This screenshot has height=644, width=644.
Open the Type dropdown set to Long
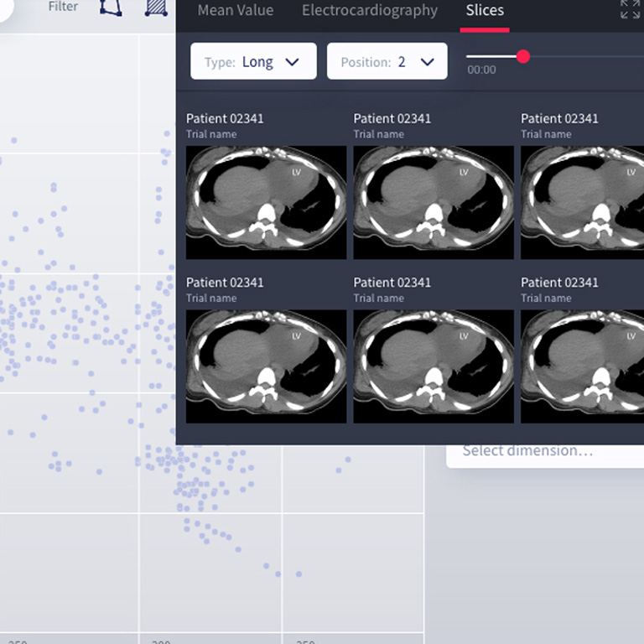253,61
